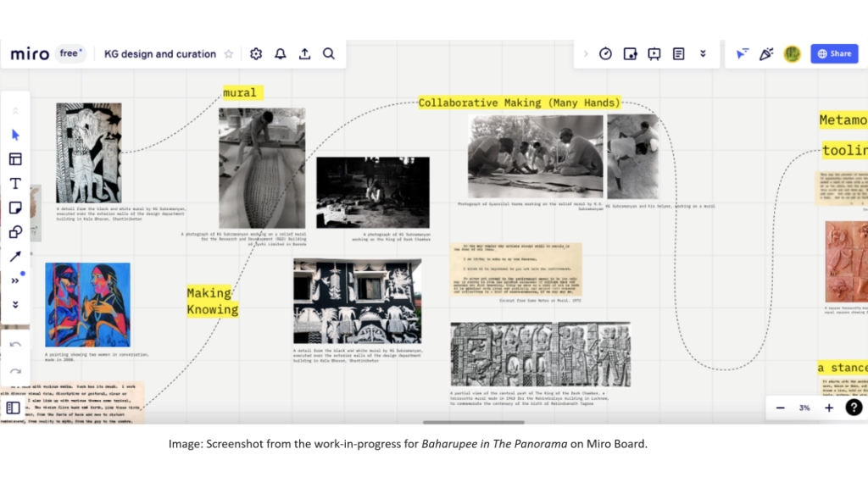
Task: Star the KG design and curation board
Action: click(228, 54)
